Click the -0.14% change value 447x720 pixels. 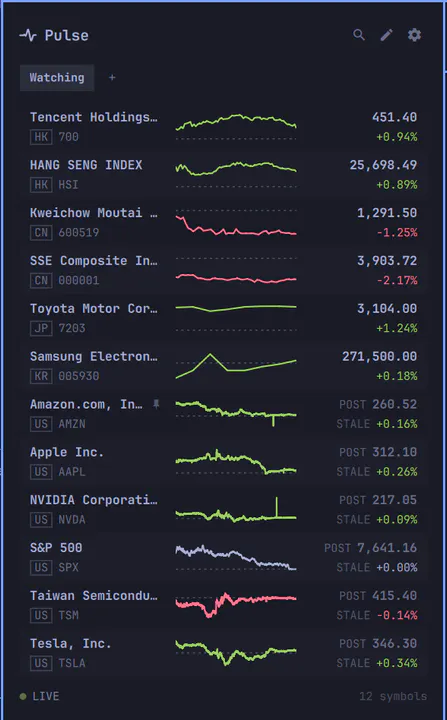[x=397, y=615]
